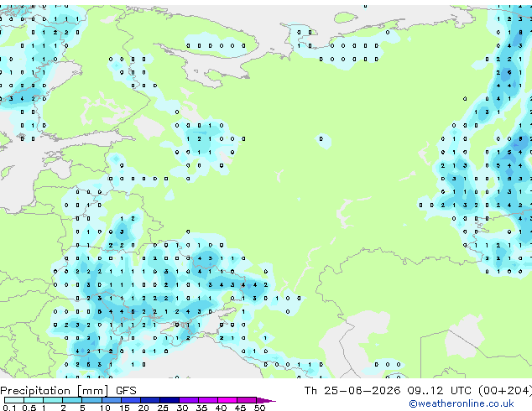Click the 35–40 mm legend color swatch
The height and width of the screenshot is (411, 532).
(208, 400)
